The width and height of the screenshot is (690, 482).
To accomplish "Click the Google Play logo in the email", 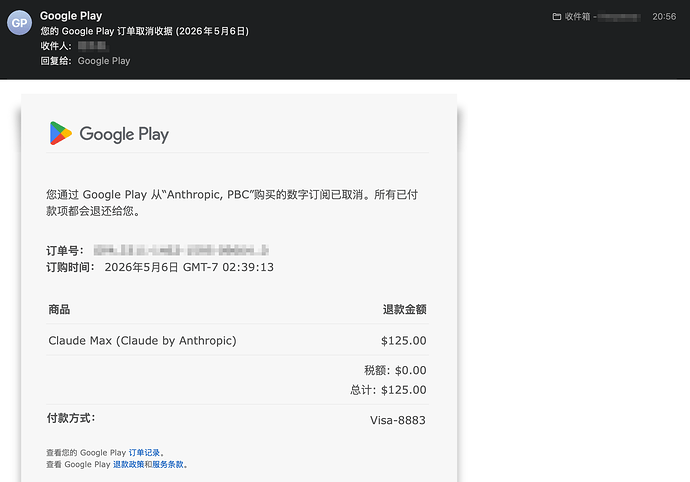I will click(109, 133).
